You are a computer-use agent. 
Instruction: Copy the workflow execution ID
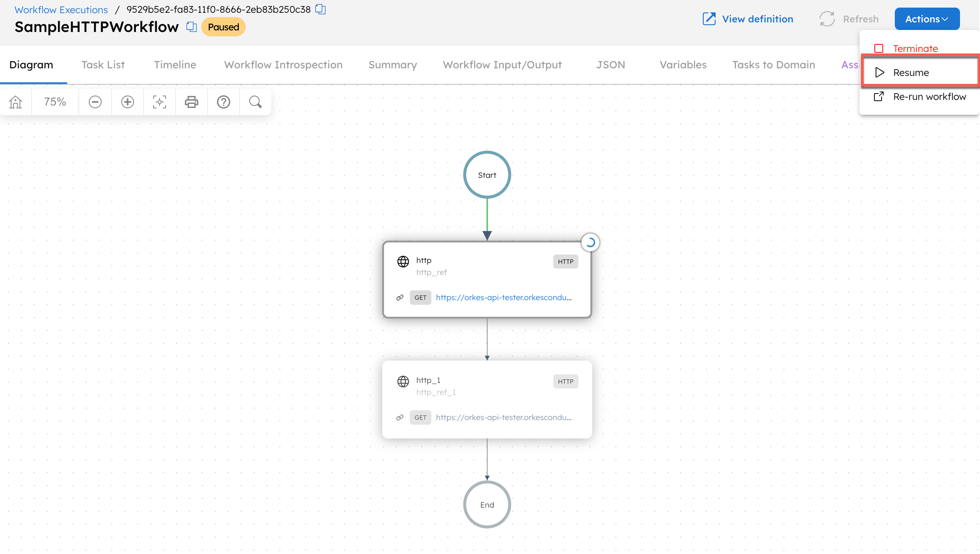pyautogui.click(x=320, y=9)
